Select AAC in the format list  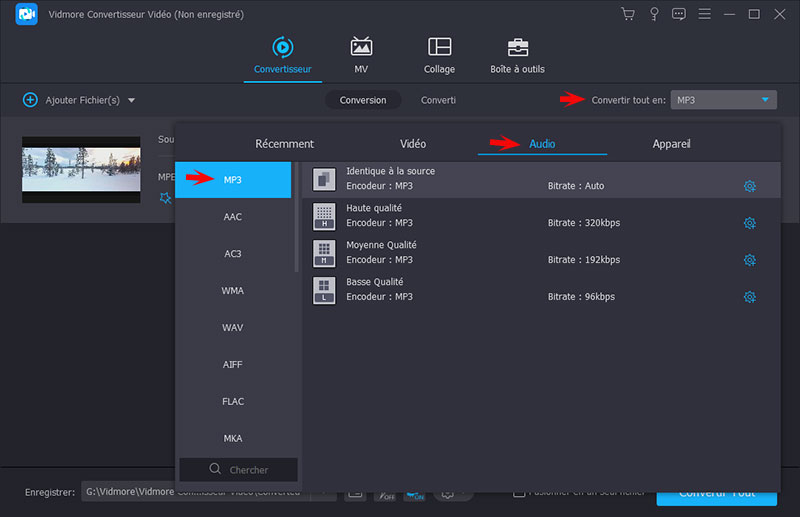tap(233, 216)
